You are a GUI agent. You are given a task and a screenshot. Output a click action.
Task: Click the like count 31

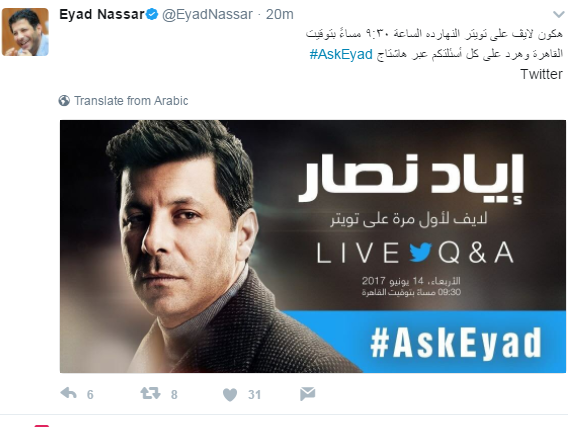[254, 394]
